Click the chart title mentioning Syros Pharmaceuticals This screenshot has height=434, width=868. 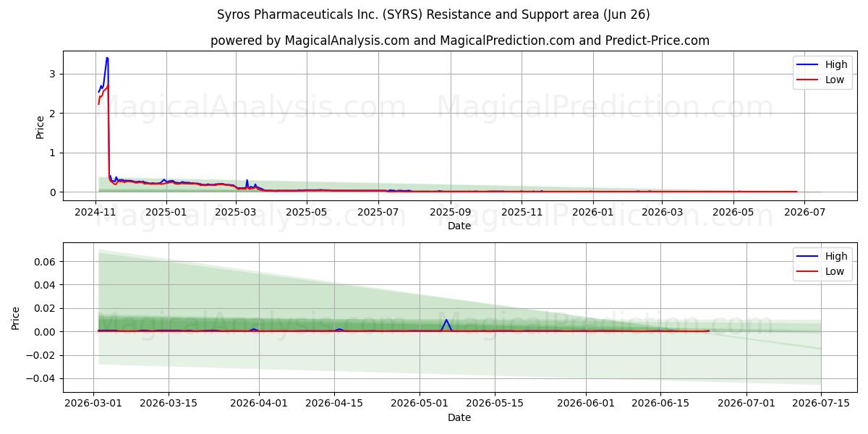(x=433, y=14)
